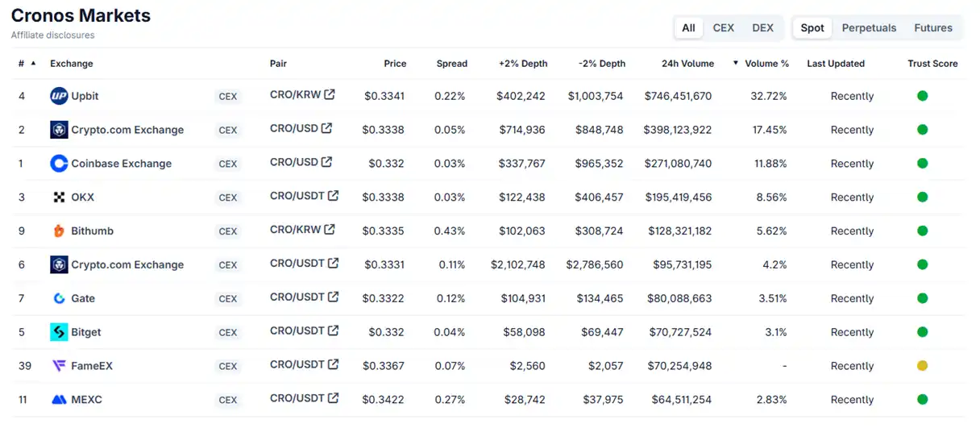Sort table by Volume % column

coord(766,64)
